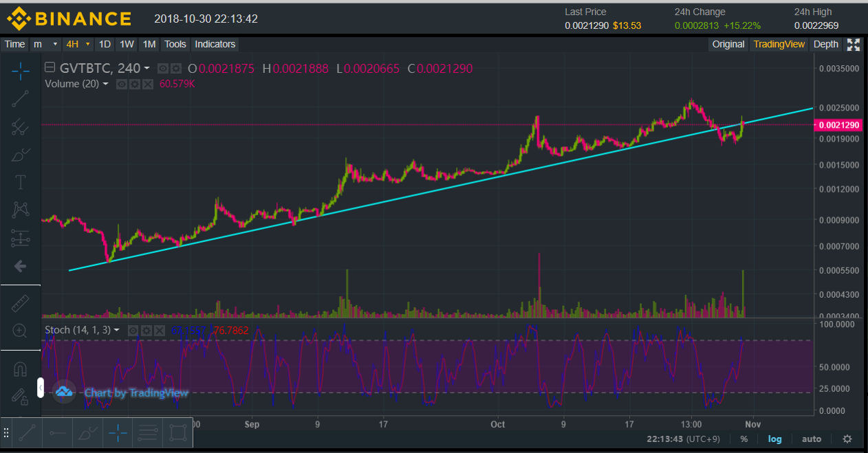Open the minutes interval dropdown

pyautogui.click(x=46, y=44)
